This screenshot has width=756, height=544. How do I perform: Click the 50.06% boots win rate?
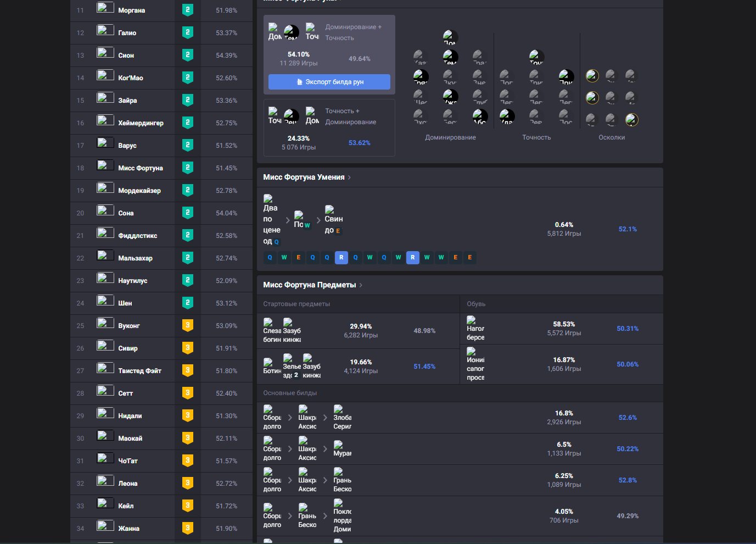point(628,364)
